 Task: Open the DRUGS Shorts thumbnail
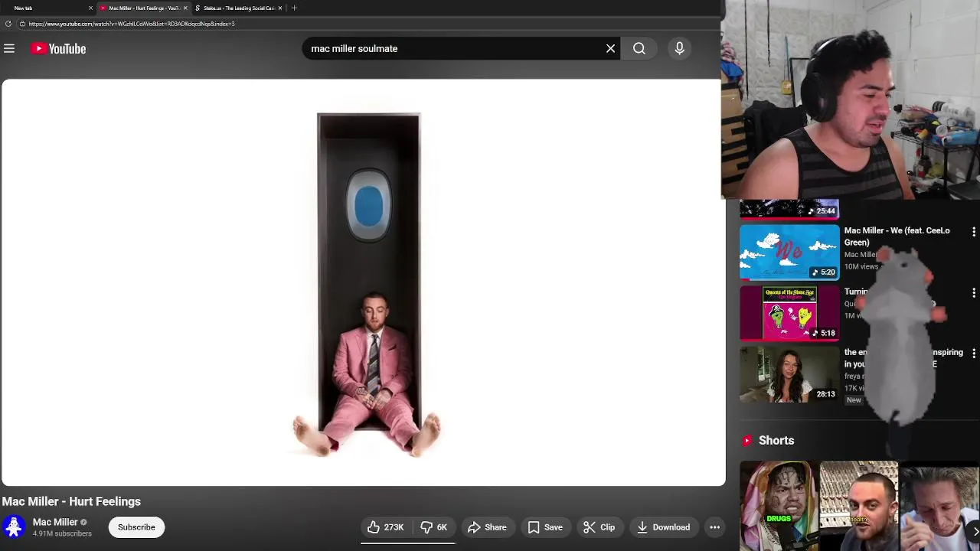[x=779, y=506]
